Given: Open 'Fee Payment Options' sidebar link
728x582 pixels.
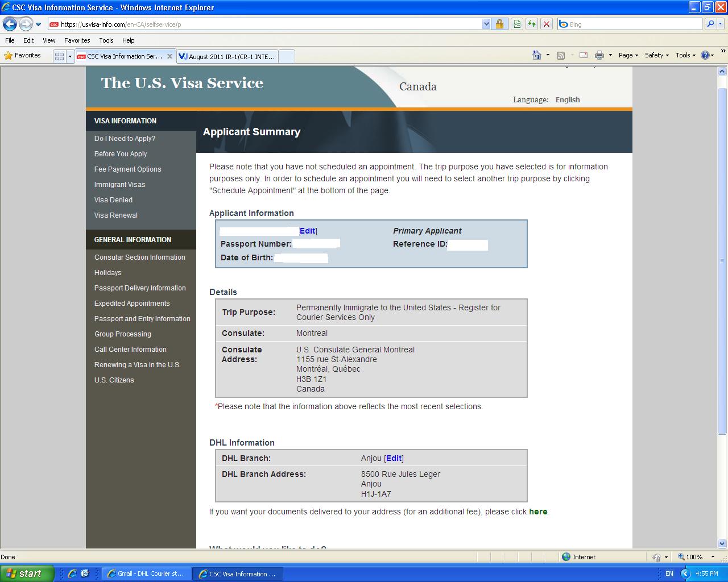Looking at the screenshot, I should [127, 169].
